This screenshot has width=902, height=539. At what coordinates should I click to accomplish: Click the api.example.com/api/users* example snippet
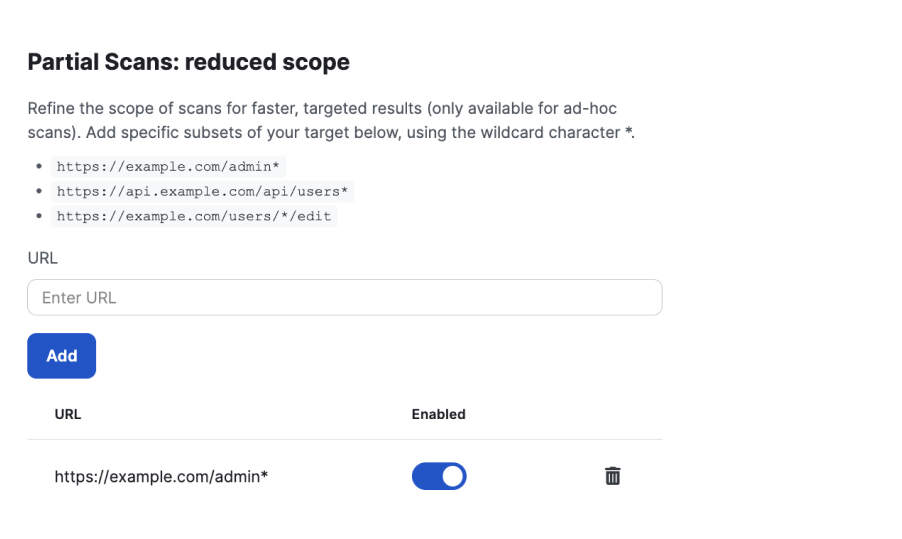(x=205, y=191)
